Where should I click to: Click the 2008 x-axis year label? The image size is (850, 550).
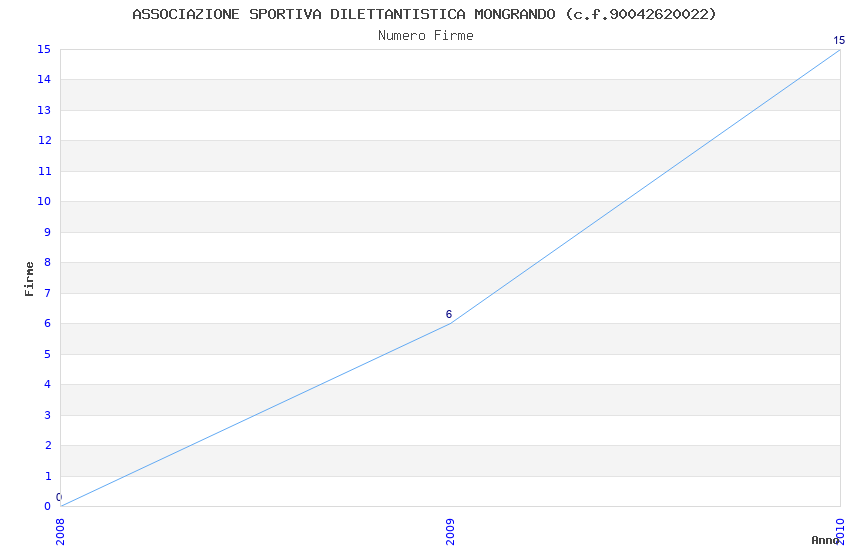(60, 531)
